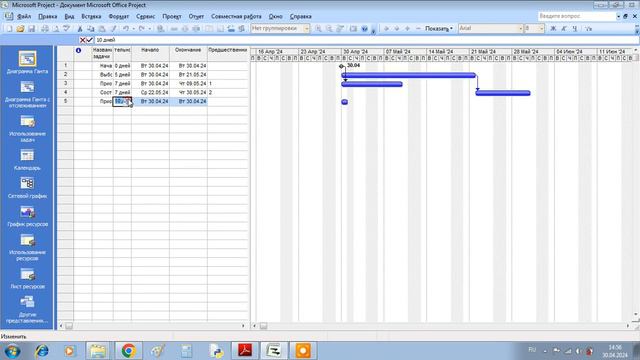Click finish cell 'Чт 09.05.24' in row 3

[188, 83]
